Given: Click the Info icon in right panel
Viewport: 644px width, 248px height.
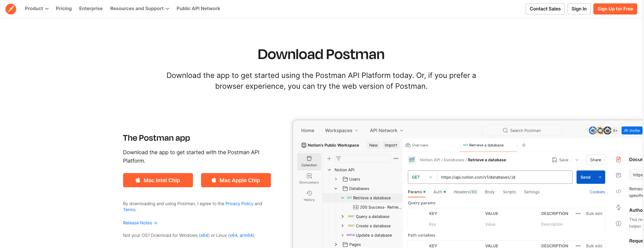Looking at the screenshot, I should pos(618,223).
